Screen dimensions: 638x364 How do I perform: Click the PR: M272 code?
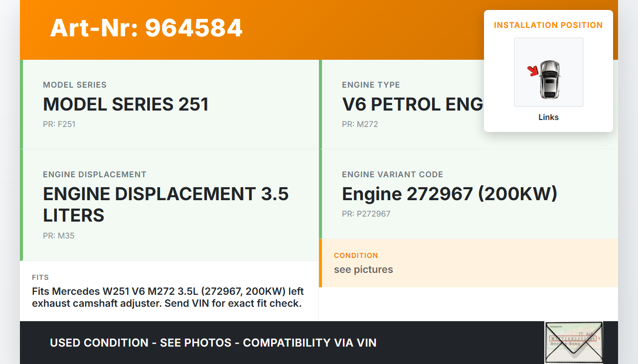click(360, 124)
